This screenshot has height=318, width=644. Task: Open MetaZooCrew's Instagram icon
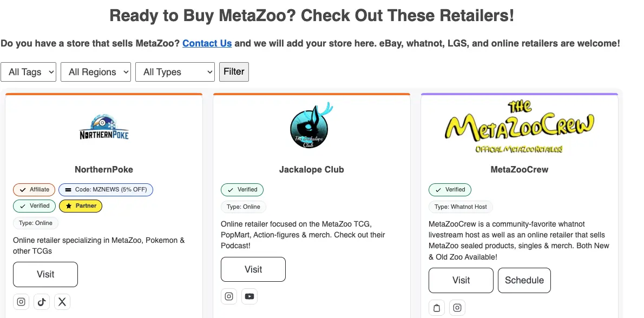click(x=457, y=308)
